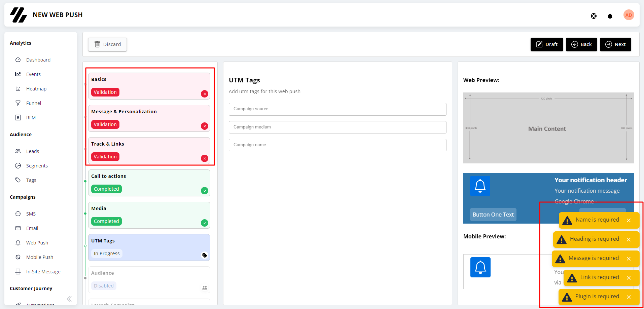Open the help lifebuoy icon

click(x=594, y=16)
